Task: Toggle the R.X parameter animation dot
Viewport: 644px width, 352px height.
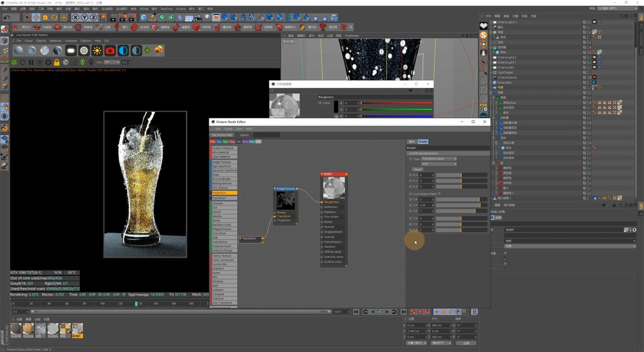Action: point(409,175)
